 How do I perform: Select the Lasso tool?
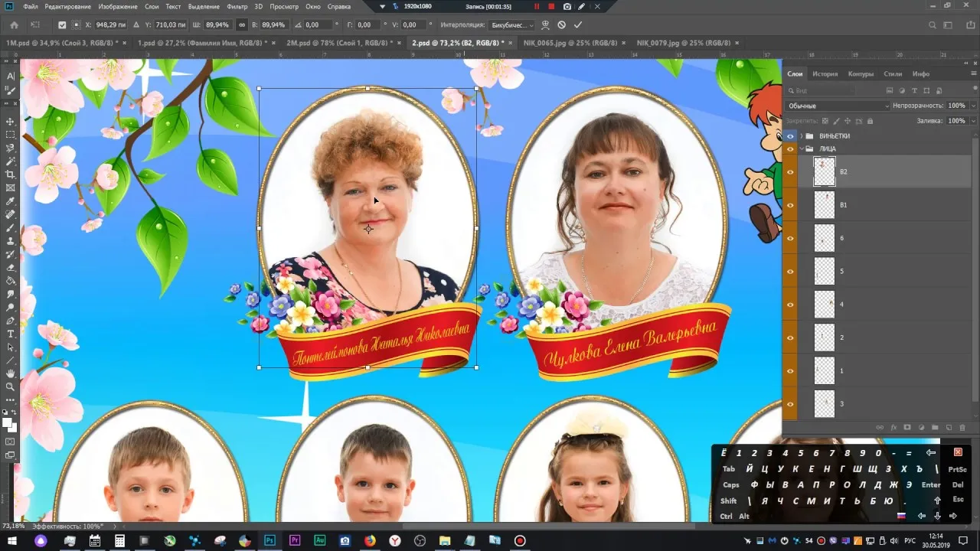tap(11, 148)
